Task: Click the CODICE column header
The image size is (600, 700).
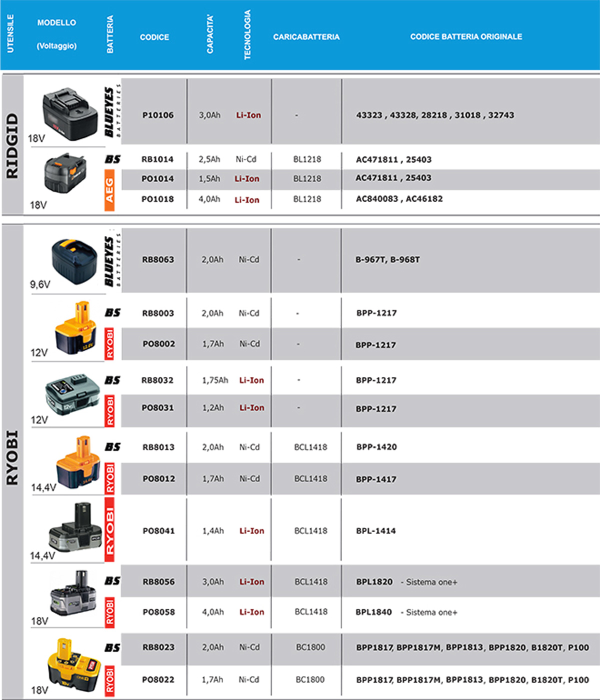Action: [154, 37]
